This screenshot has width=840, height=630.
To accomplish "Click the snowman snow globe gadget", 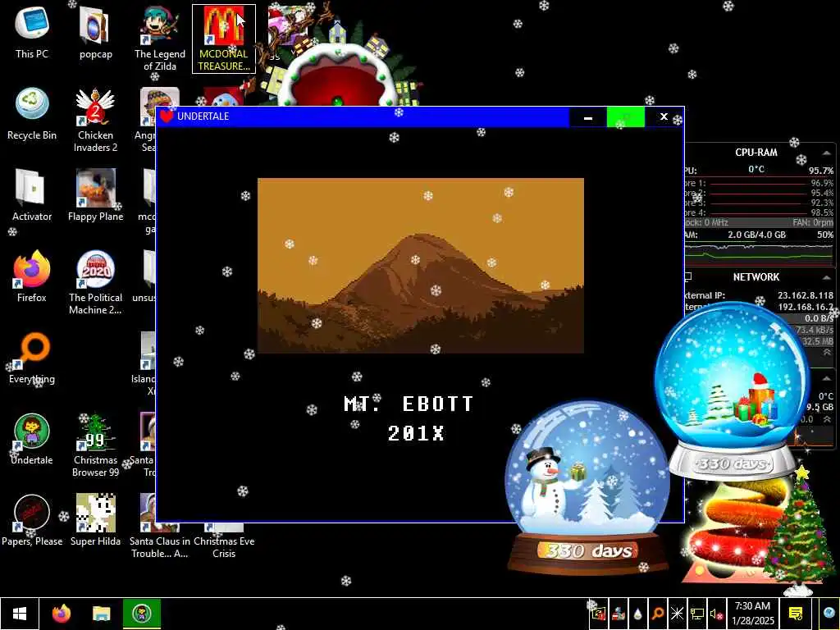I will [587, 486].
